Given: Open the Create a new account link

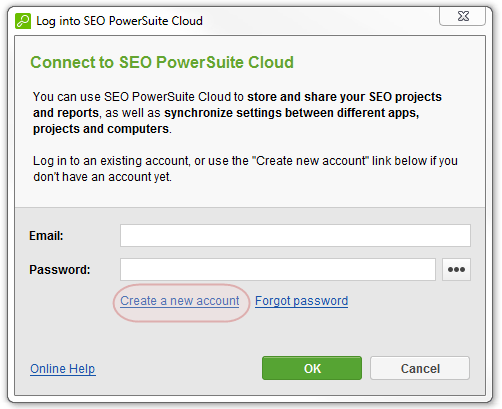Looking at the screenshot, I should click(180, 301).
